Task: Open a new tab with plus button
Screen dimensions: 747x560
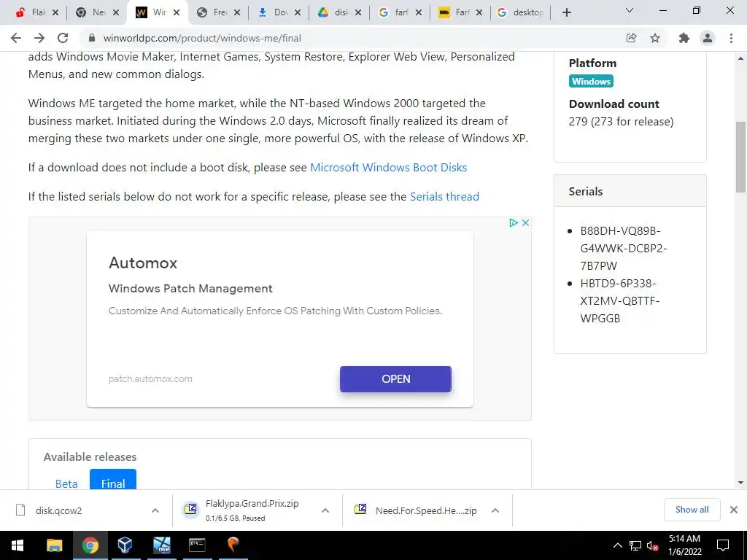Action: click(566, 12)
